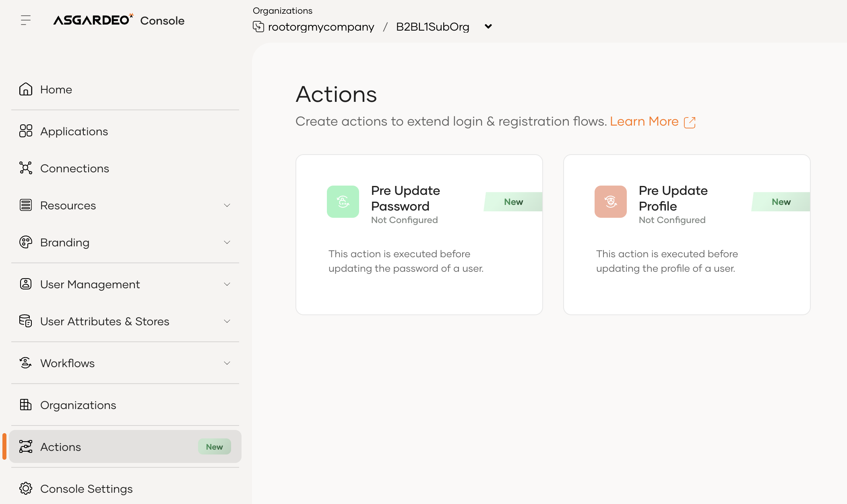This screenshot has width=847, height=504.
Task: Click the Branding palette icon
Action: [25, 242]
